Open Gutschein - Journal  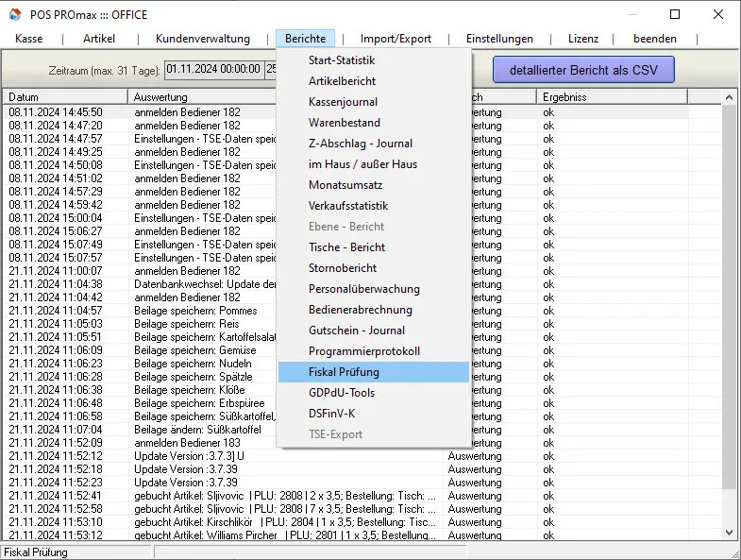click(374, 331)
